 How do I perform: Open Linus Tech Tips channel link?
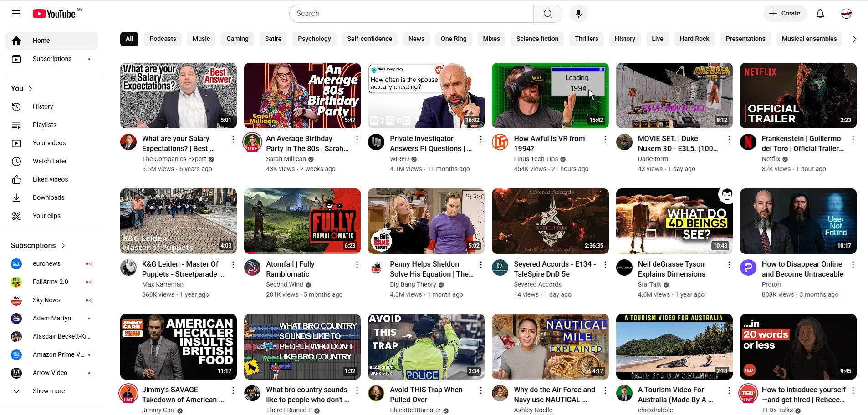pyautogui.click(x=536, y=159)
